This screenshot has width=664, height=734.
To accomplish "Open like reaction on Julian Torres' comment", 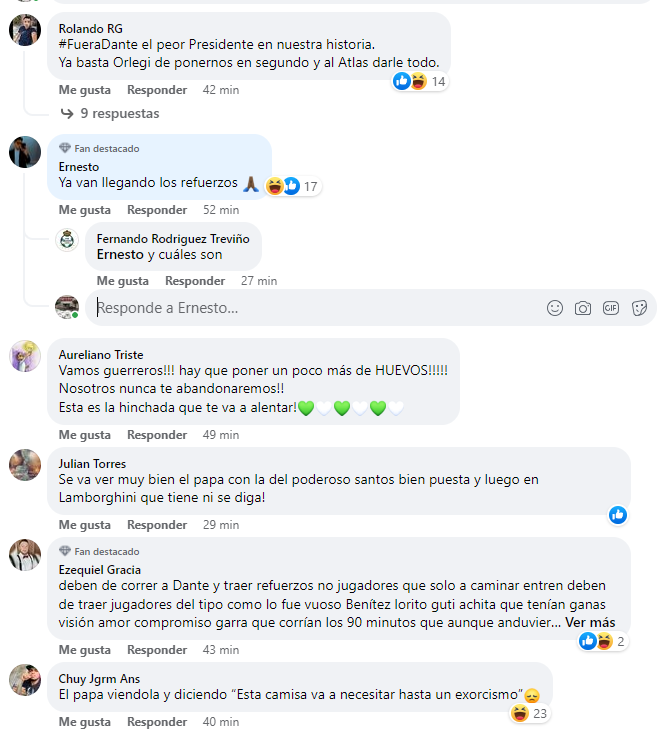I will pos(618,515).
